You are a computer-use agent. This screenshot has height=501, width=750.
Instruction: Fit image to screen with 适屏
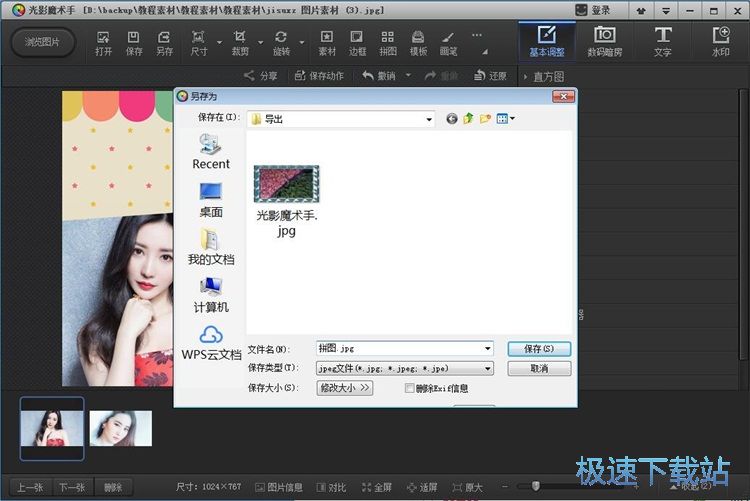click(422, 487)
